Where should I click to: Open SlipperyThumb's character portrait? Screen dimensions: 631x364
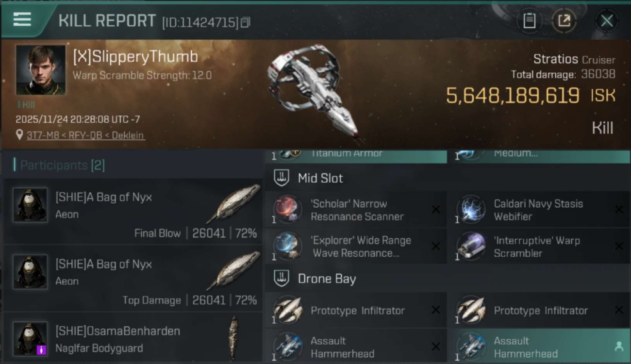41,70
